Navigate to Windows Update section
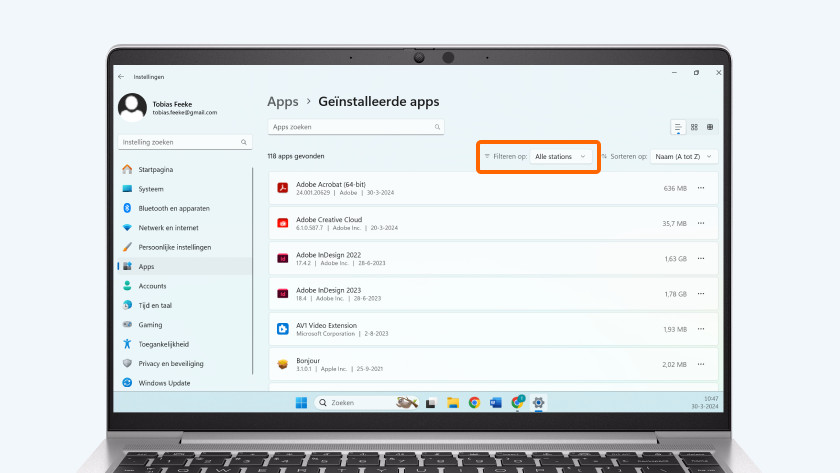 pos(164,383)
